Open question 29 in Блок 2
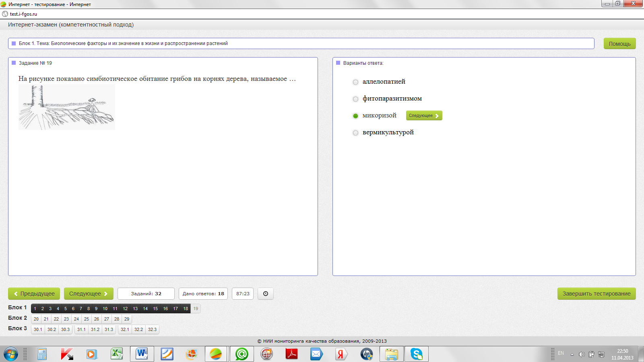644x362 pixels. click(x=127, y=319)
